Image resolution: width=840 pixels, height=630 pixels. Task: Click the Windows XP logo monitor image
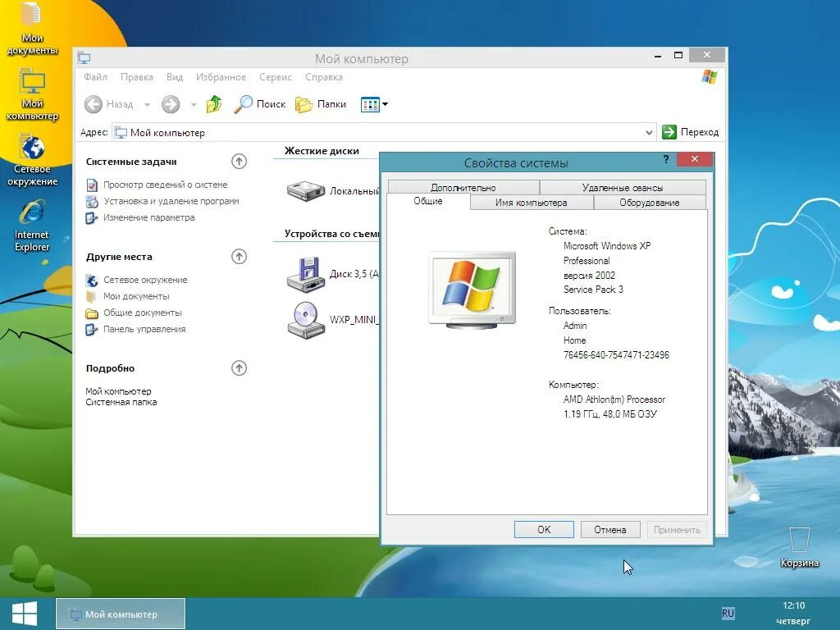point(472,290)
